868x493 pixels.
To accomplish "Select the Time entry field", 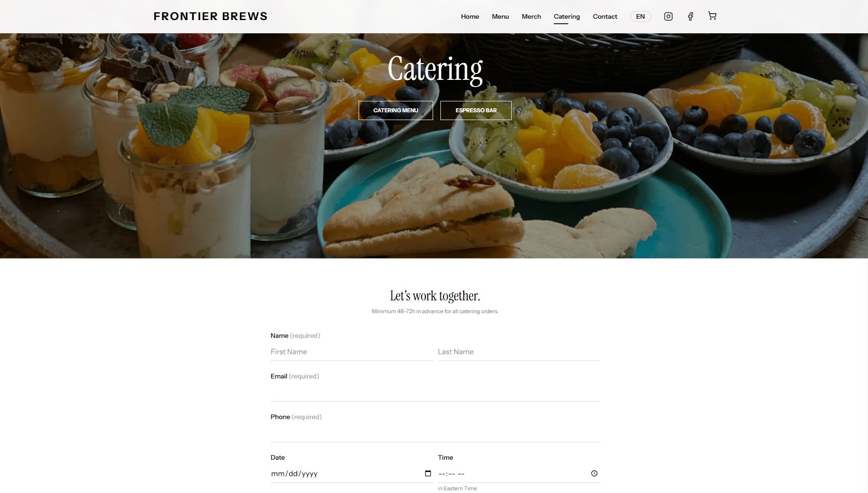I will click(519, 474).
